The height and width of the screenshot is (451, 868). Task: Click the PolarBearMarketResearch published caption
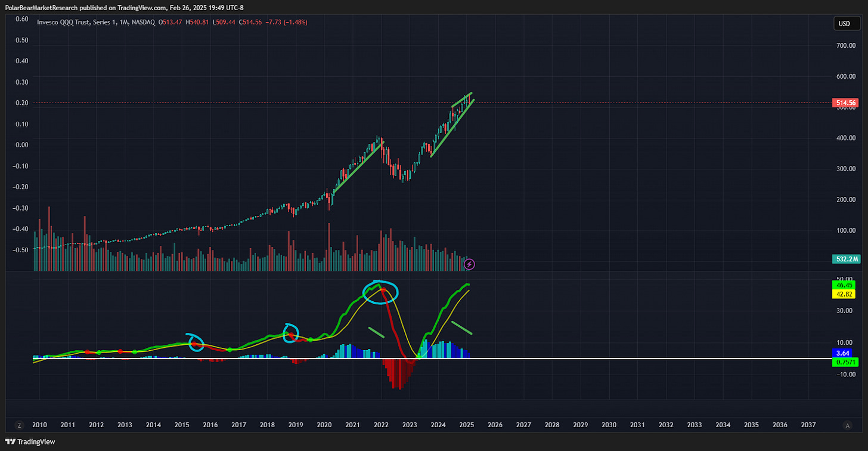click(x=124, y=7)
